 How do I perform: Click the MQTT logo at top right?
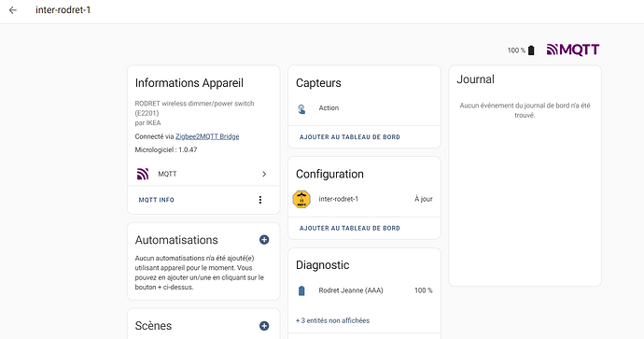tap(572, 49)
